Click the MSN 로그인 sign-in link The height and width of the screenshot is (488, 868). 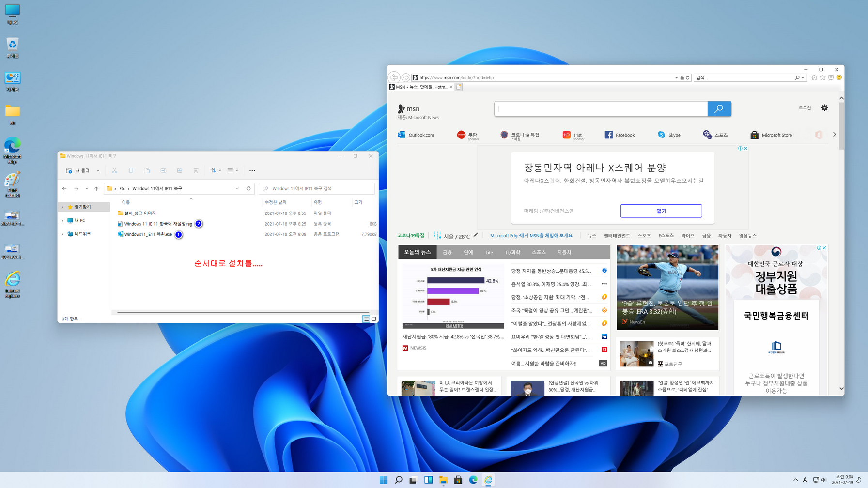(x=805, y=108)
